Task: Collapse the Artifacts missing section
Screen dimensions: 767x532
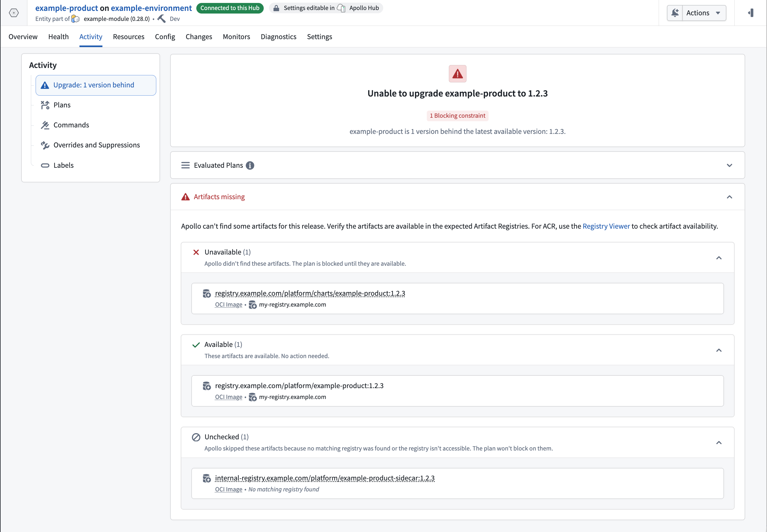Action: (729, 197)
